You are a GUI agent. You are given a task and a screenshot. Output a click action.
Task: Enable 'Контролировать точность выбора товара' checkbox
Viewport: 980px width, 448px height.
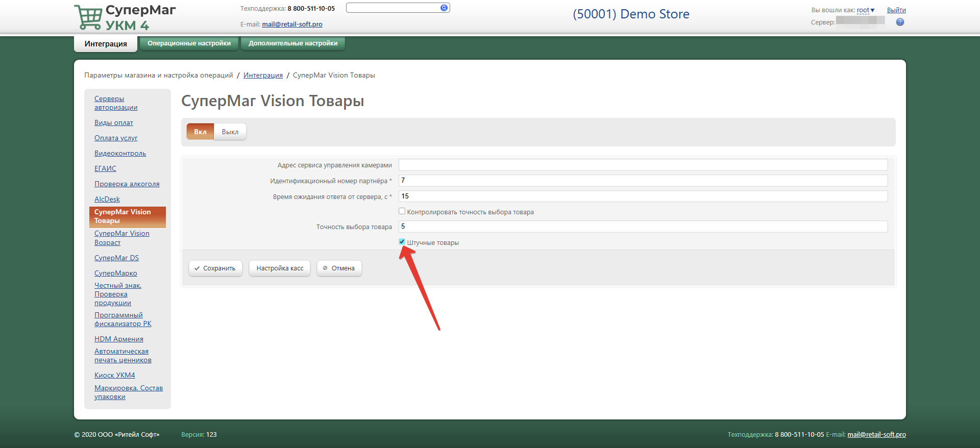[x=402, y=211]
